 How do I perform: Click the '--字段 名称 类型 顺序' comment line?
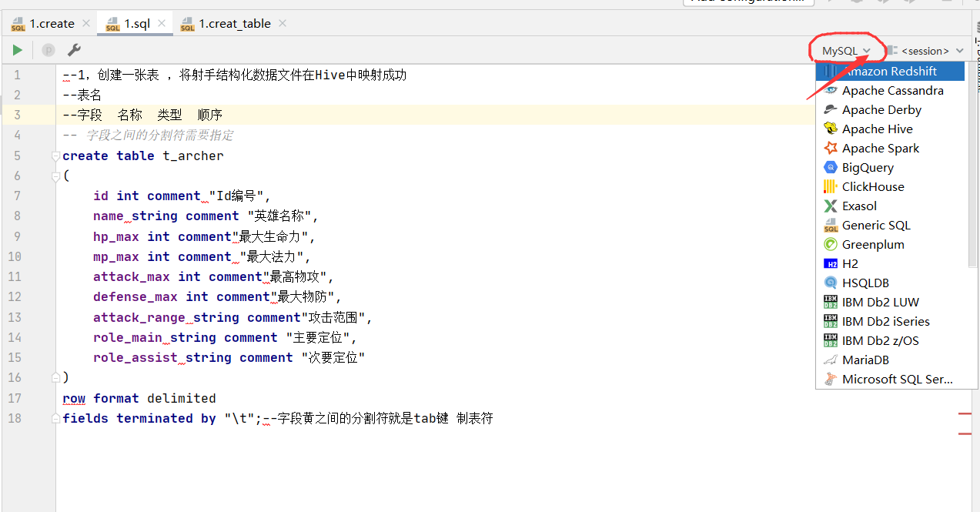click(x=142, y=115)
